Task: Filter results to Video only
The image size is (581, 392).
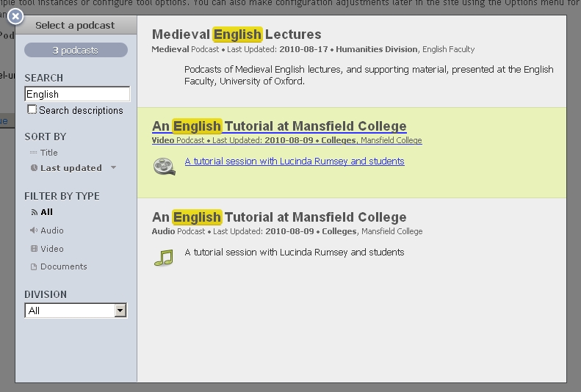Action: (52, 249)
